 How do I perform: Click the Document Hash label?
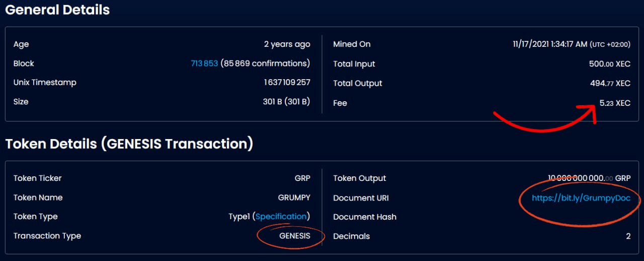coord(364,217)
